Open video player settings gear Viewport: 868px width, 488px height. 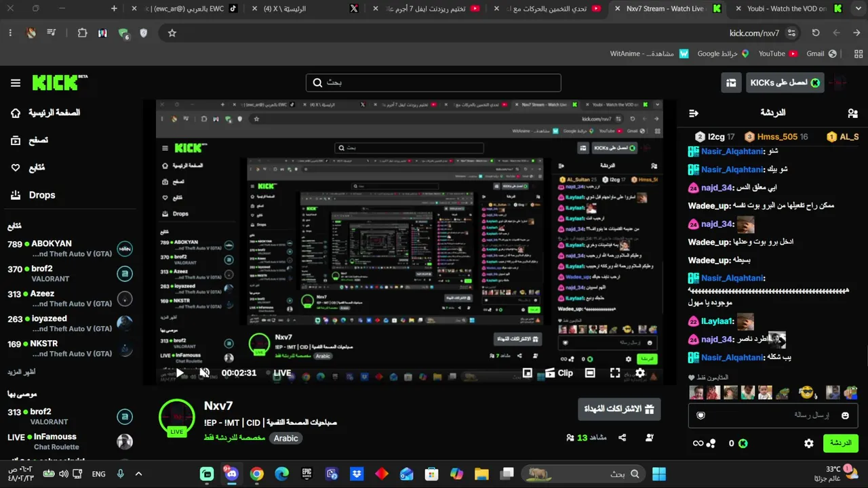pos(639,373)
